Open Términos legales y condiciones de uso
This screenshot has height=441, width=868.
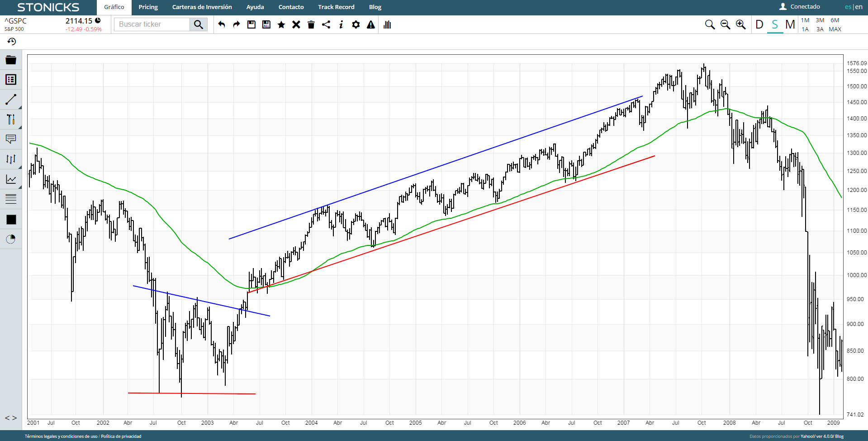(x=61, y=436)
